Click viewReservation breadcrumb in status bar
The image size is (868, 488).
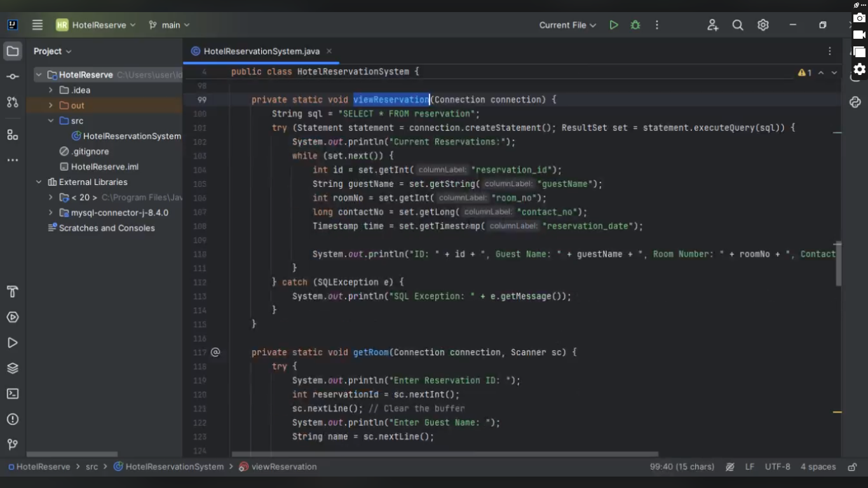coord(278,467)
